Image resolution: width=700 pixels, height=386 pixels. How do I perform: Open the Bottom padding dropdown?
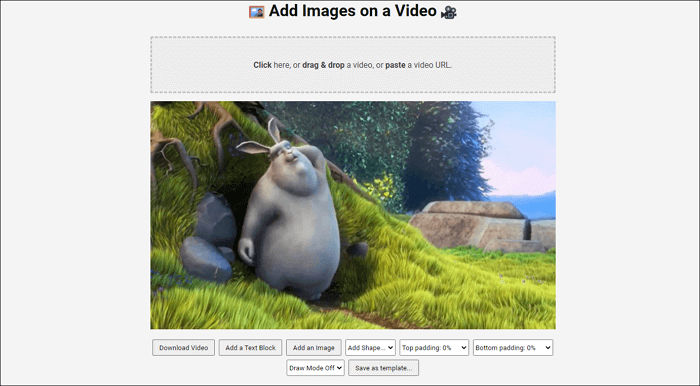[513, 348]
